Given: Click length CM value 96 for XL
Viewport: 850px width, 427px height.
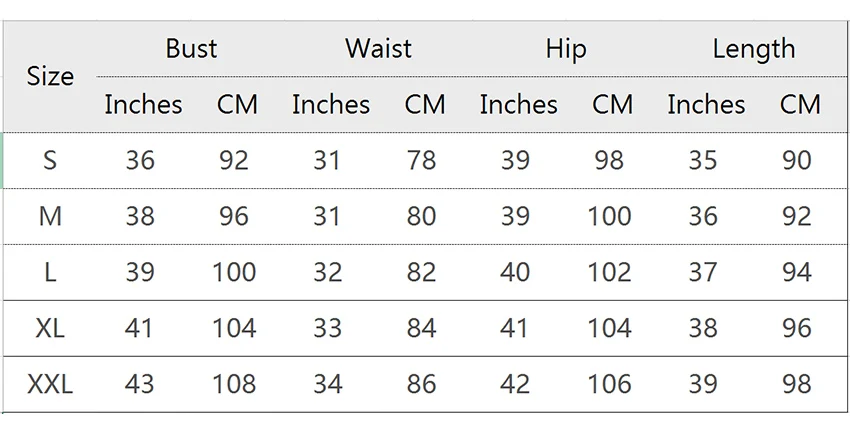Looking at the screenshot, I should pyautogui.click(x=797, y=328).
